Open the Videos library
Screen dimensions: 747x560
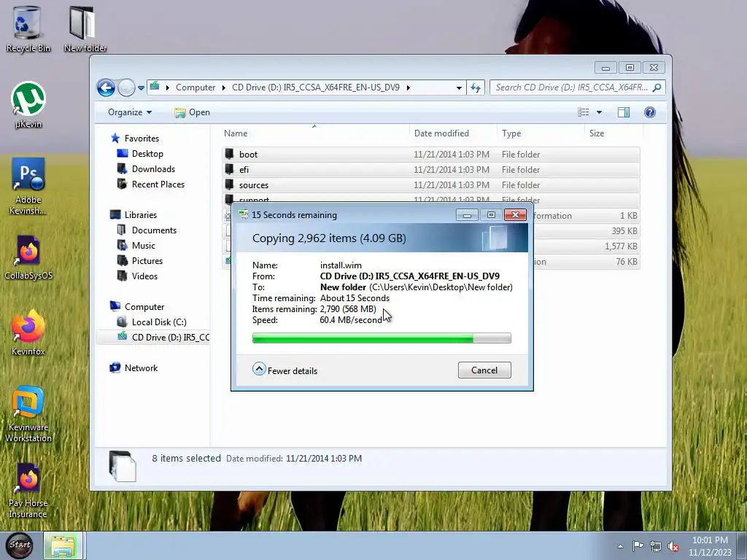(x=138, y=276)
